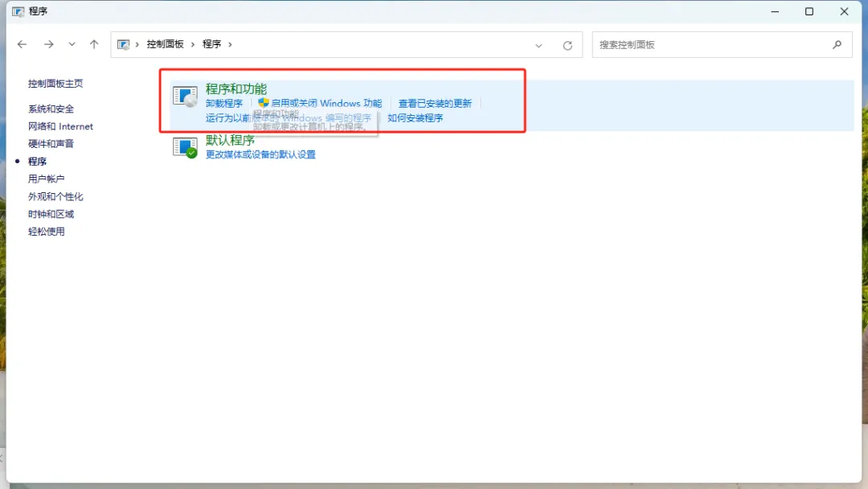Go back using the back arrow
868x489 pixels.
(x=23, y=44)
